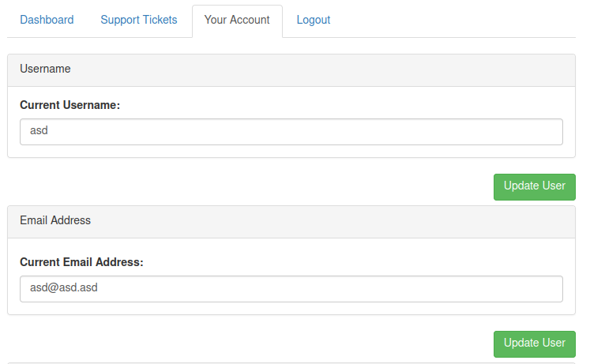
Task: Select the Your Account tab
Action: [x=237, y=21]
